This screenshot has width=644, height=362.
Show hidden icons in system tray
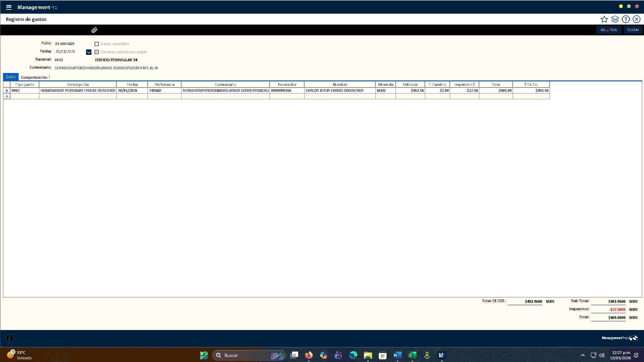point(582,355)
